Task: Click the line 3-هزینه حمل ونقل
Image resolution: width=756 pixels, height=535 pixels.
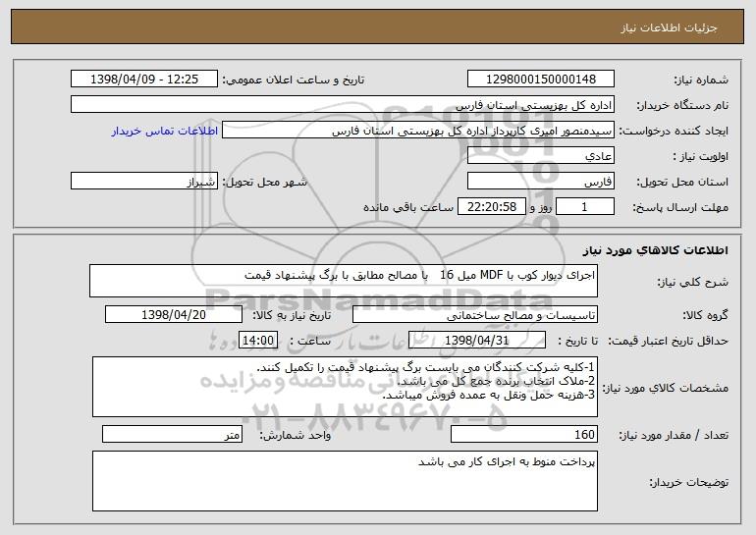Action: [489, 396]
